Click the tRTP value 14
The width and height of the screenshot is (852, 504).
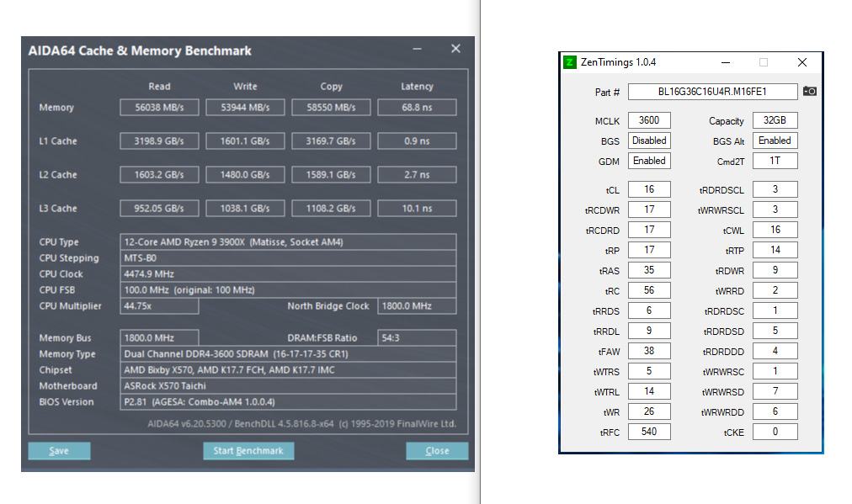click(775, 250)
